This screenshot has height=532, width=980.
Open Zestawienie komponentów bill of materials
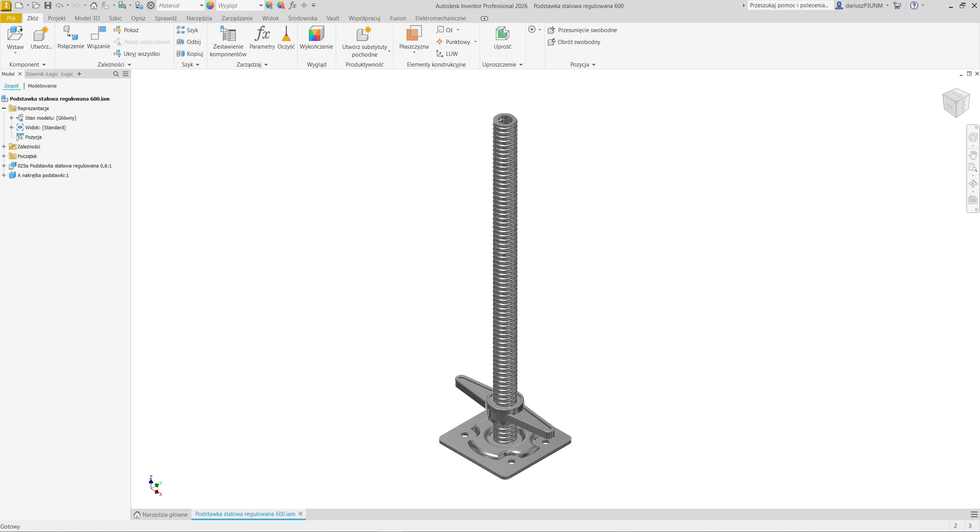pyautogui.click(x=228, y=41)
